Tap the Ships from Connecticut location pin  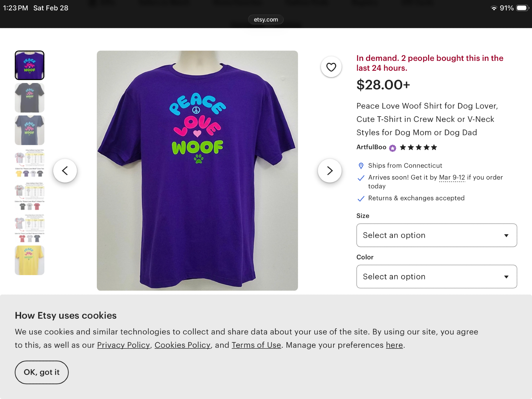[x=361, y=166]
